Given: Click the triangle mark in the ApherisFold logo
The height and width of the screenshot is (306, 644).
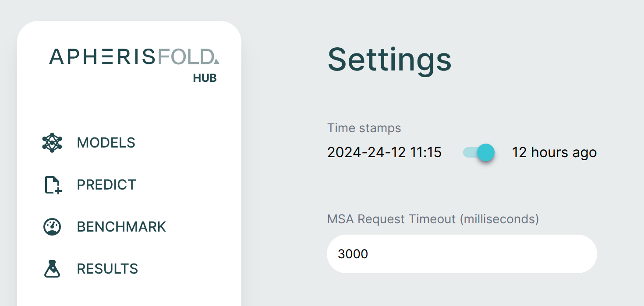Looking at the screenshot, I should (x=216, y=61).
